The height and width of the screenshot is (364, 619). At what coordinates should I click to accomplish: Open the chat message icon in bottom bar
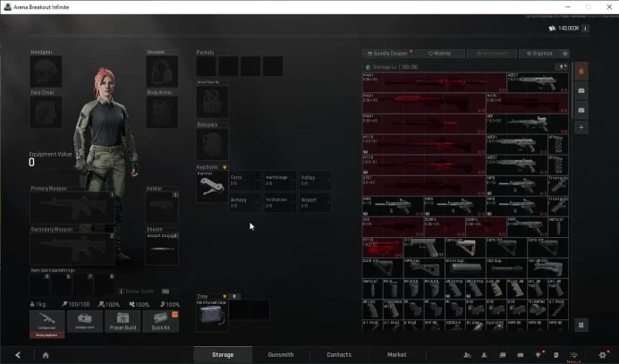[503, 355]
